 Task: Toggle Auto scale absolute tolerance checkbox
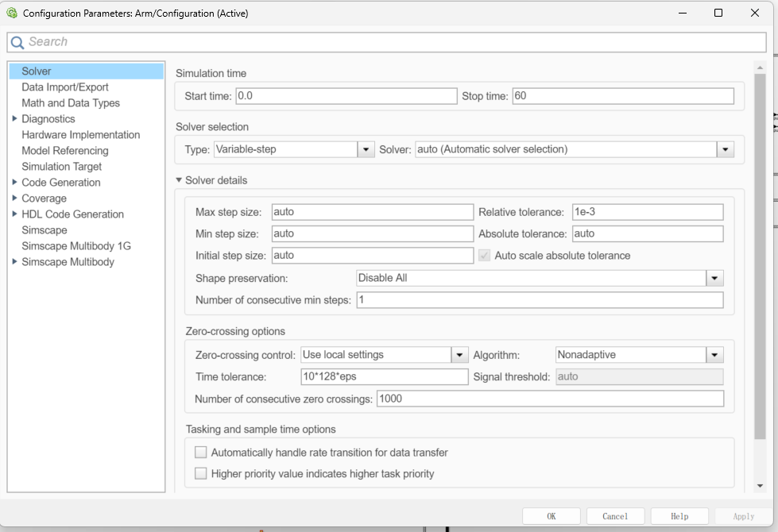[x=484, y=256]
